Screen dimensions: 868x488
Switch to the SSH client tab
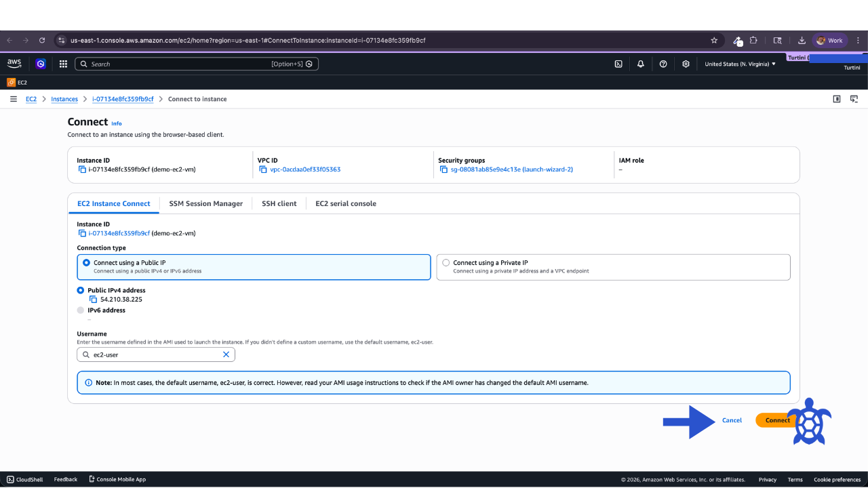pyautogui.click(x=279, y=203)
